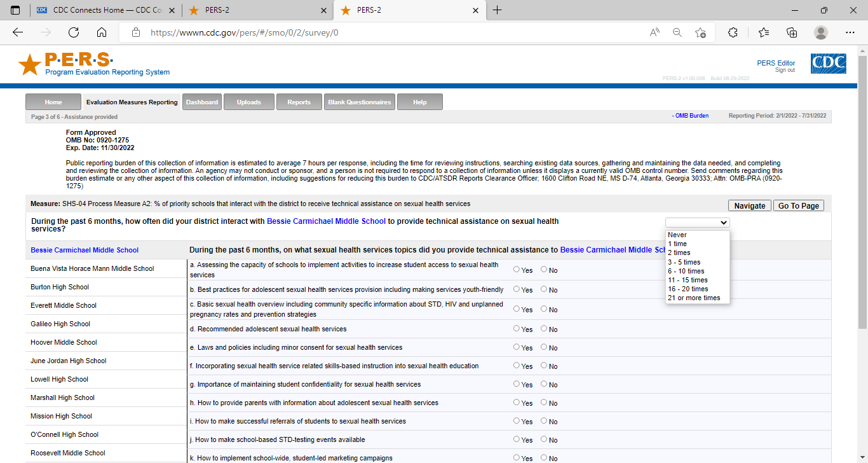Viewport: 868px width, 463px height.
Task: Switch to Blank Questionnaires tab
Action: tap(359, 102)
